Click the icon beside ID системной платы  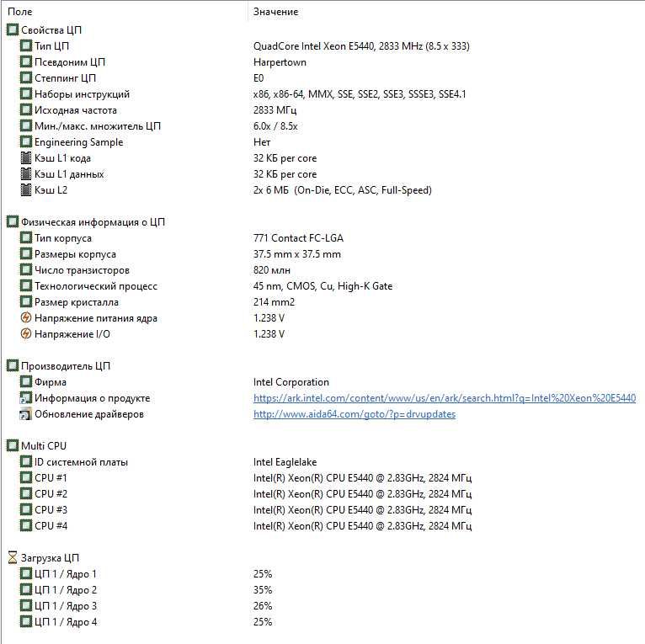pyautogui.click(x=25, y=462)
